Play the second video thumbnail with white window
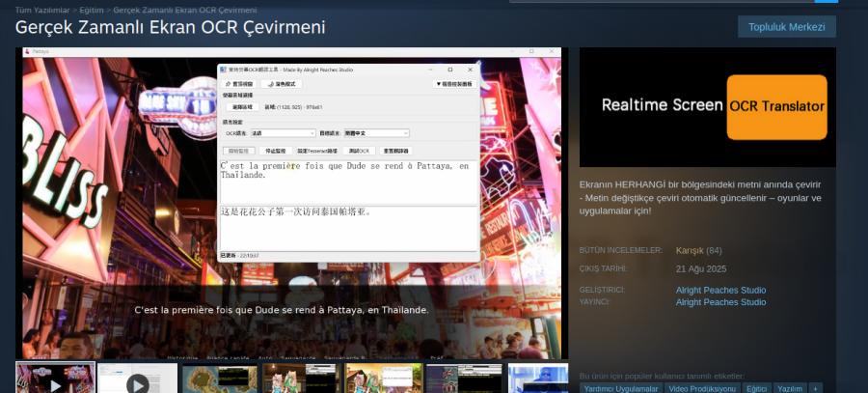This screenshot has height=393, width=868. [137, 379]
